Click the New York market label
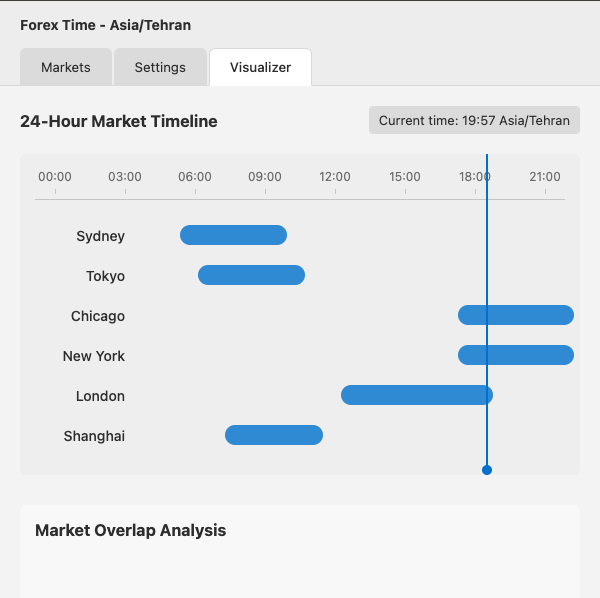Viewport: 600px width, 598px height. pyautogui.click(x=93, y=356)
